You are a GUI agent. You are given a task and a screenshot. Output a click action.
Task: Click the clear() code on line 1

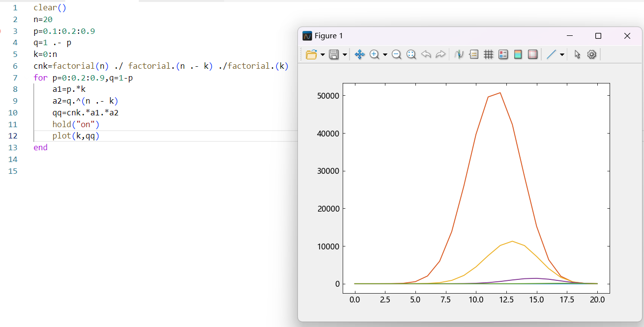coord(50,8)
